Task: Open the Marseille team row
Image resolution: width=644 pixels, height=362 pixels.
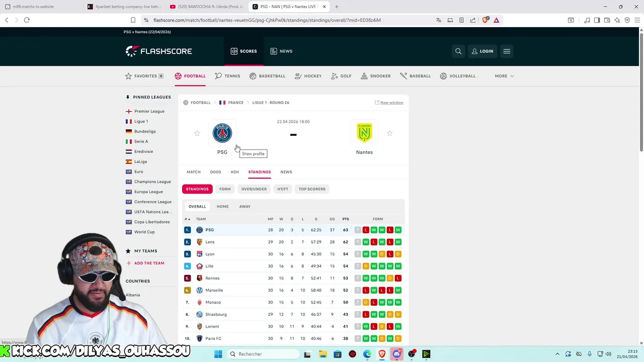Action: pyautogui.click(x=293, y=290)
